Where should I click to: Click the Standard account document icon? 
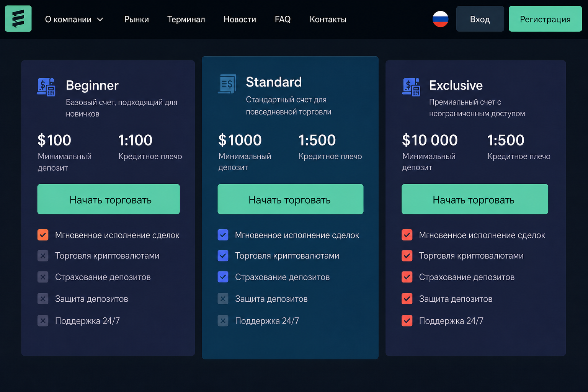coord(227,84)
